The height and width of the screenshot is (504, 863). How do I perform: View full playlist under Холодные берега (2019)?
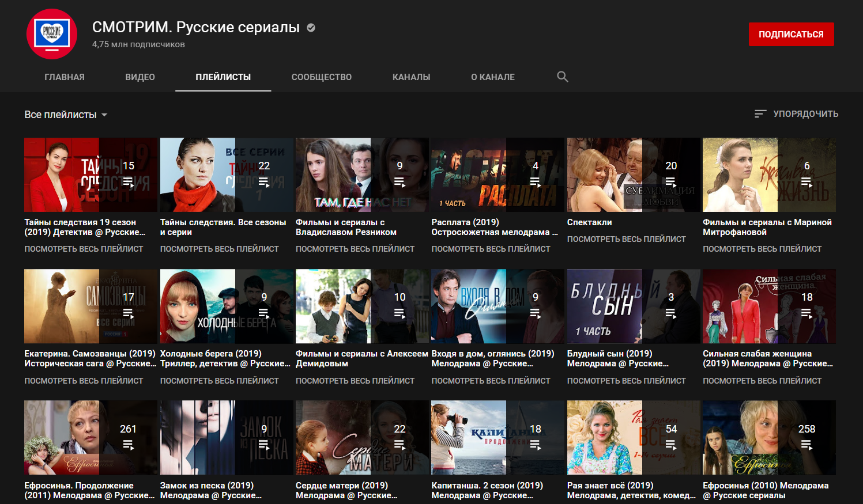pyautogui.click(x=219, y=381)
